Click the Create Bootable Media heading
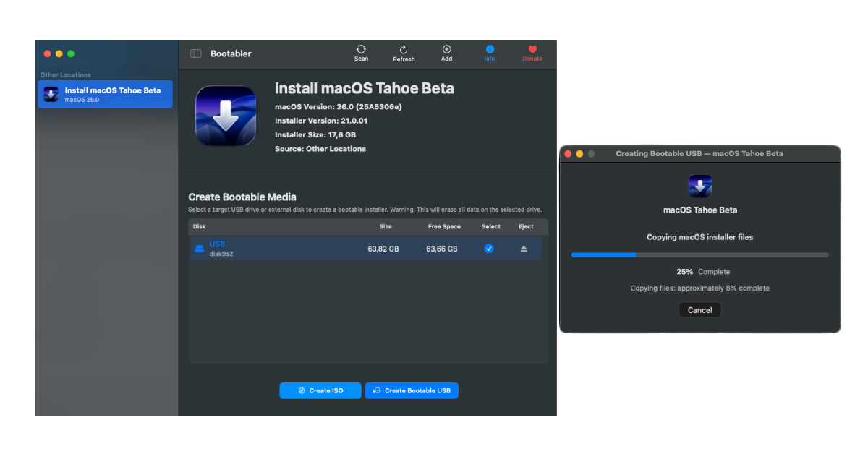The image size is (868, 459). click(x=242, y=197)
